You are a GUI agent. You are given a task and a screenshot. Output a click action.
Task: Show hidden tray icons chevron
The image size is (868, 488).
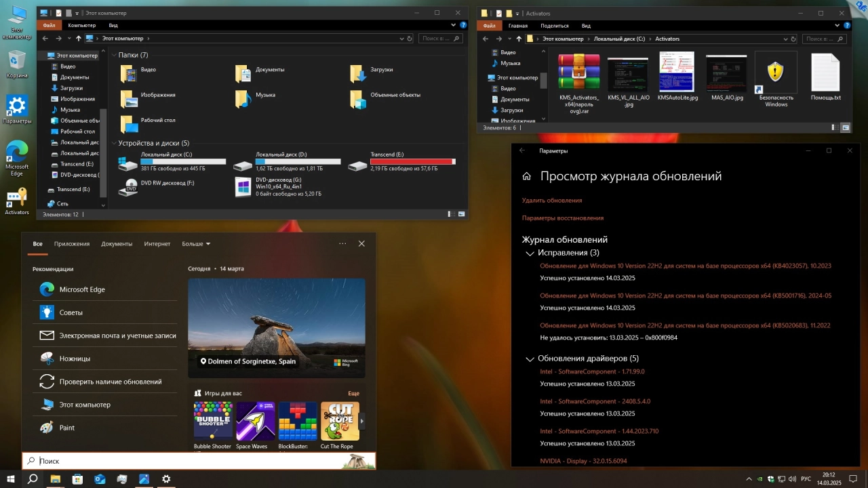tap(751, 479)
